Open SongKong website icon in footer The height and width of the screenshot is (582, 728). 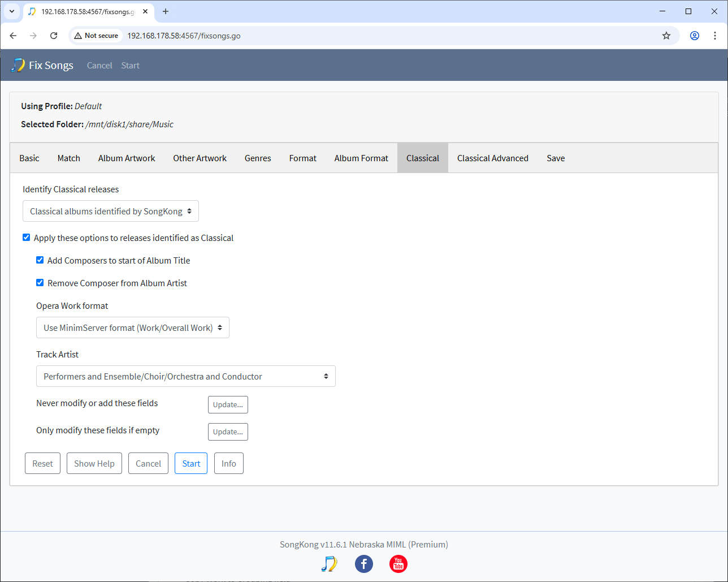[x=329, y=564]
